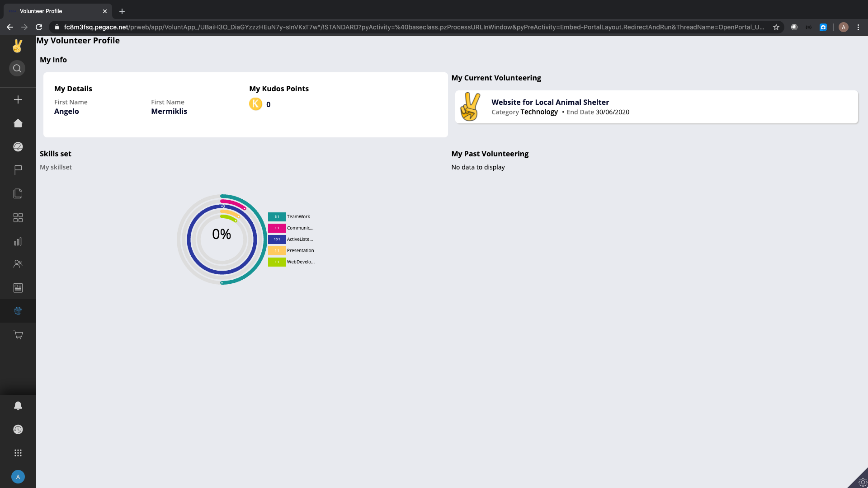Open the recent history clock icon
Image resolution: width=868 pixels, height=488 pixels.
[18, 429]
